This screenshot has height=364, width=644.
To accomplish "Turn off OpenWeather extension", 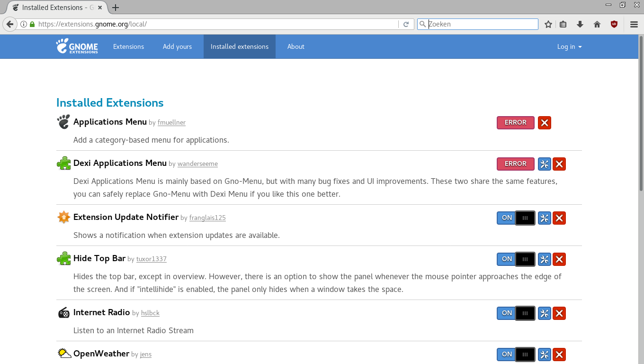I will [x=516, y=355].
